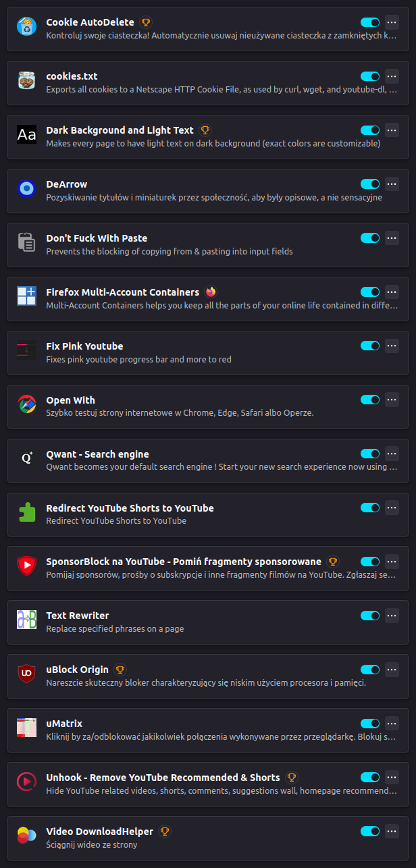Screen dimensions: 416x868
Task: Click the 'Firefox Multi-Account Containers' title
Action: (122, 292)
